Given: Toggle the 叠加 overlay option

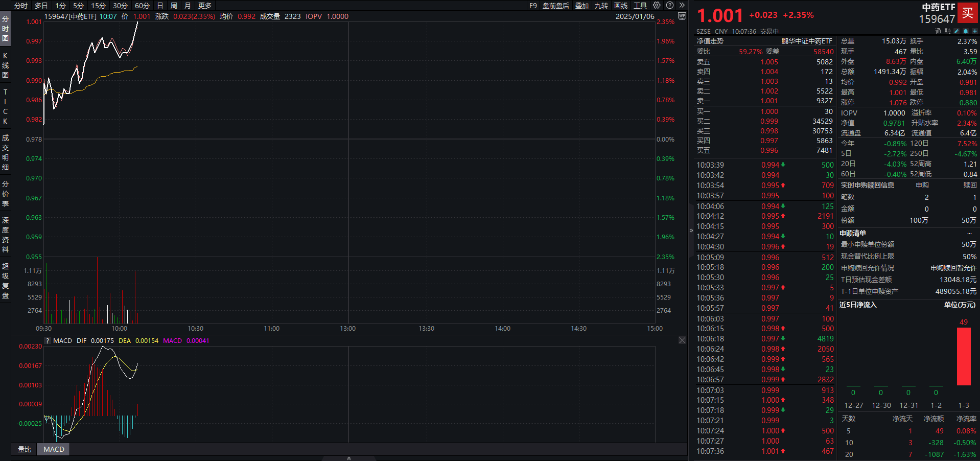Looking at the screenshot, I should 582,6.
